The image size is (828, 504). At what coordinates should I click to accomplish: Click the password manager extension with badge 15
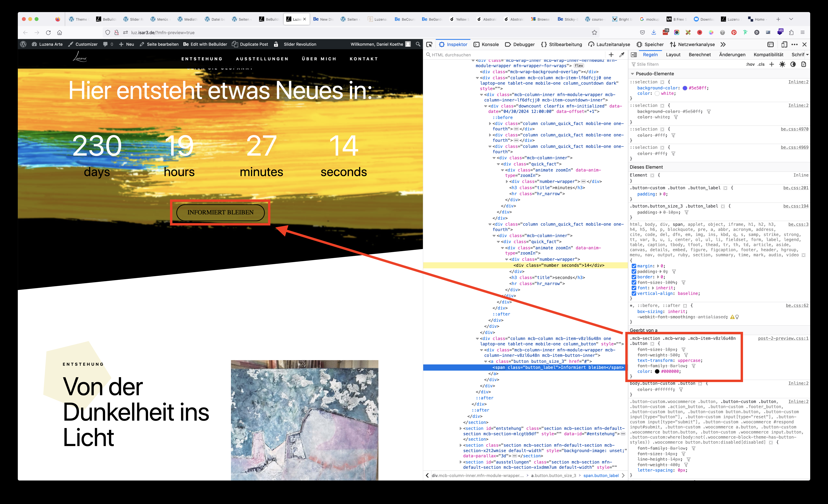(665, 32)
